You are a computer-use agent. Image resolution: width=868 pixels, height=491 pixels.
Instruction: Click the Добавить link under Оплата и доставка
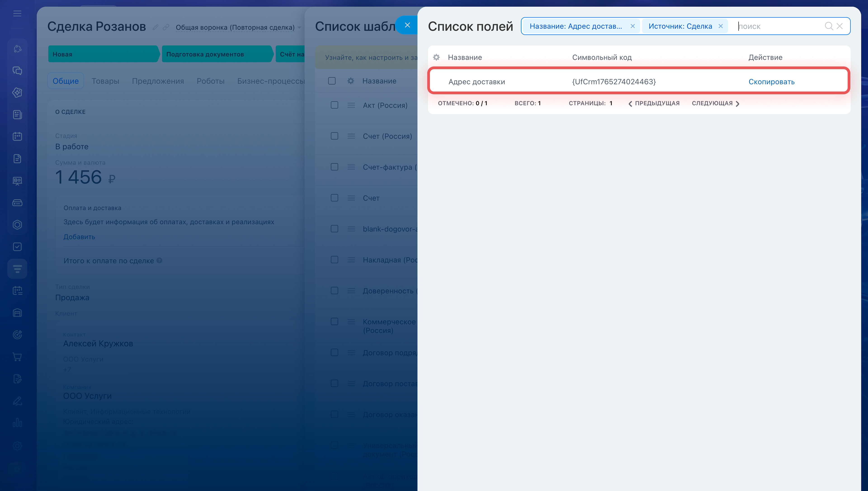pyautogui.click(x=79, y=237)
